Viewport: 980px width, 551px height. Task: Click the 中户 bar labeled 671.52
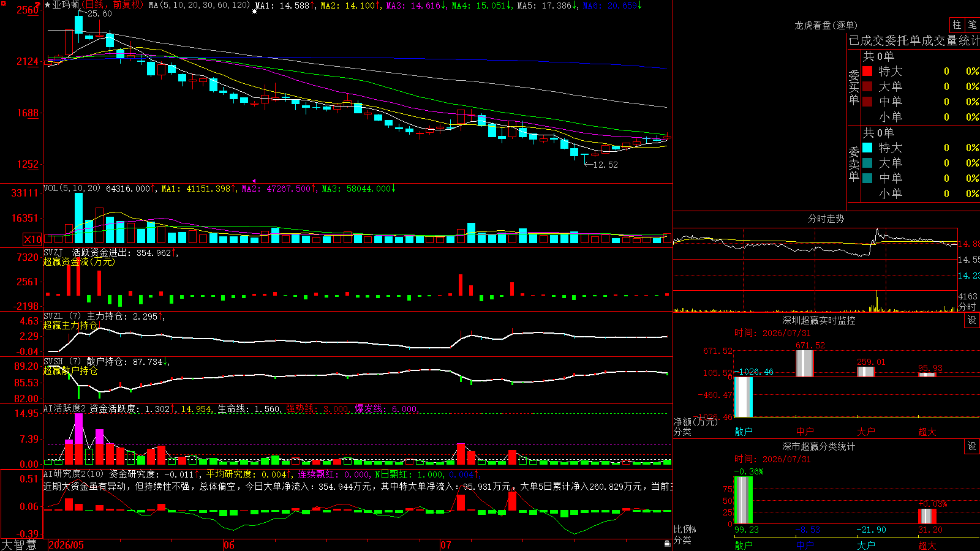tap(805, 363)
